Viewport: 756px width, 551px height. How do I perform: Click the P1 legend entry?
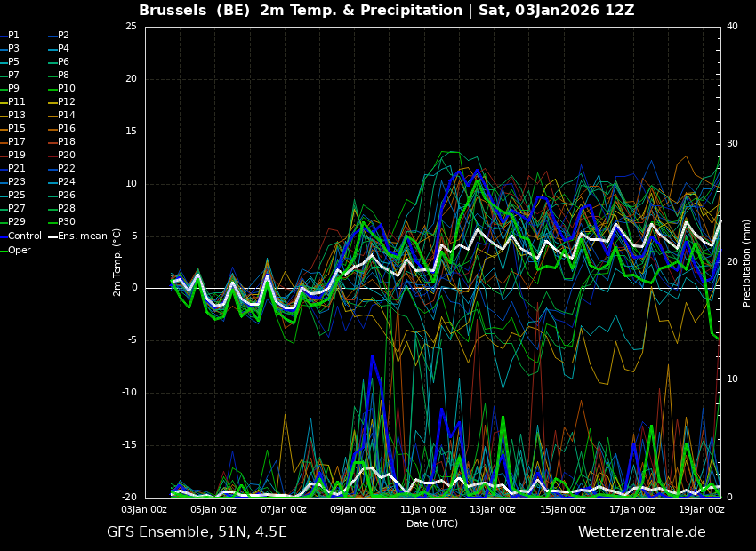[x=10, y=36]
